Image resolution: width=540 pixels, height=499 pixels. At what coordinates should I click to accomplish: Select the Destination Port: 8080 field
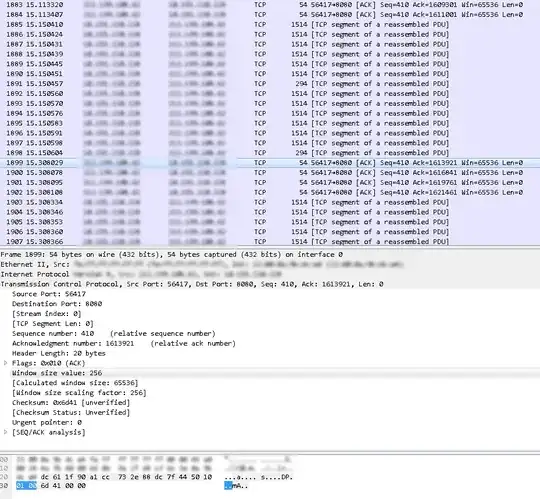point(57,304)
